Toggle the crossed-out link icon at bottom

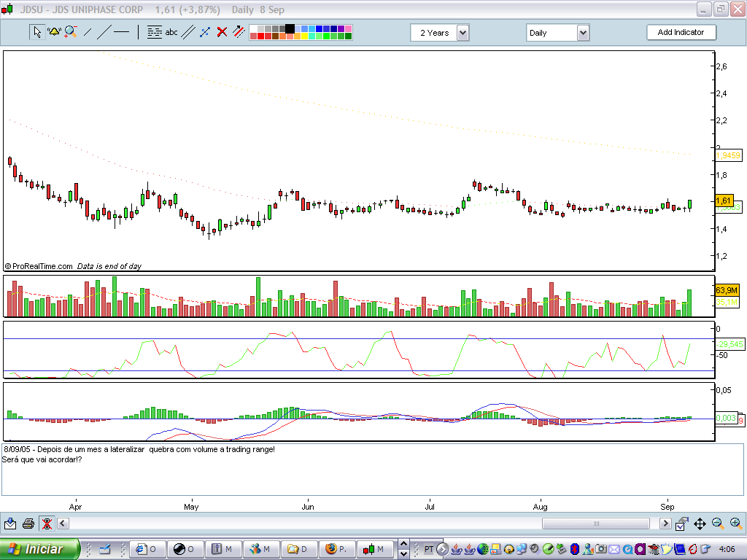click(x=46, y=524)
